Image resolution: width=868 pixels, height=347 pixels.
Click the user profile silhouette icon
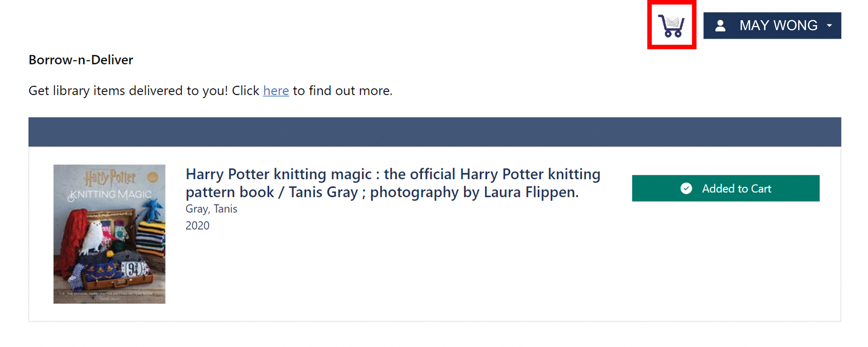[720, 26]
